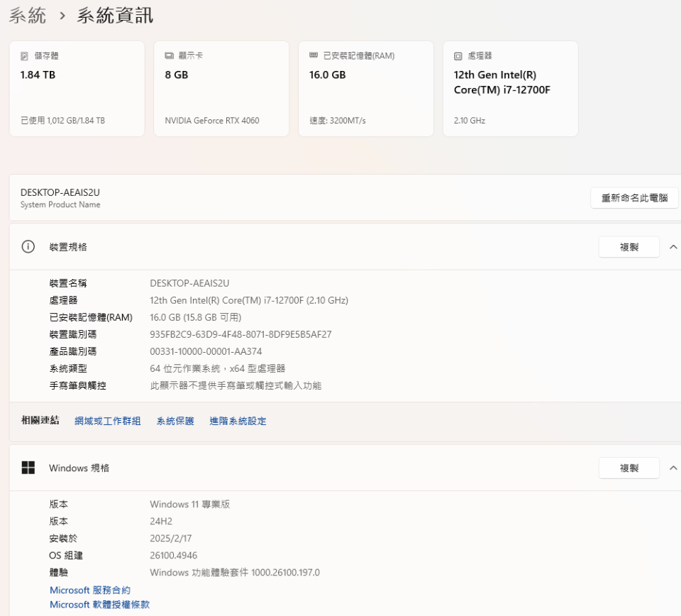Click the OS 組建 label
The image size is (681, 616).
point(66,556)
